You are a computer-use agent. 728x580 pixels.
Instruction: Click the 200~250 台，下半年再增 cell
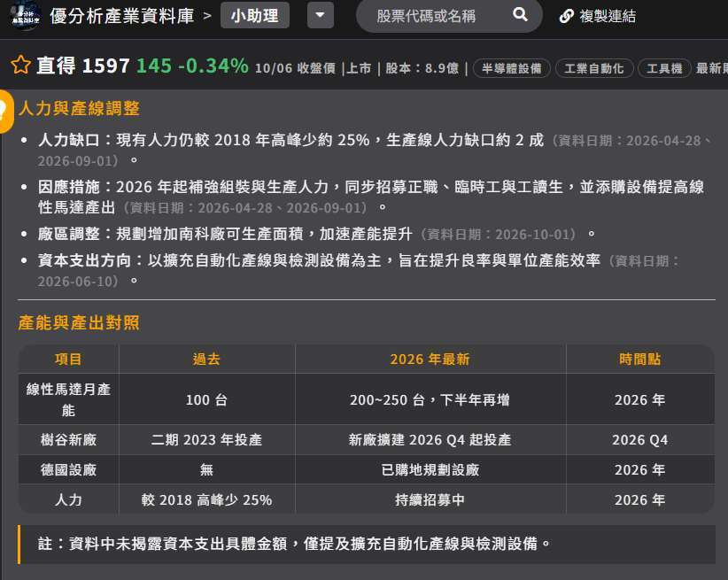coord(430,400)
